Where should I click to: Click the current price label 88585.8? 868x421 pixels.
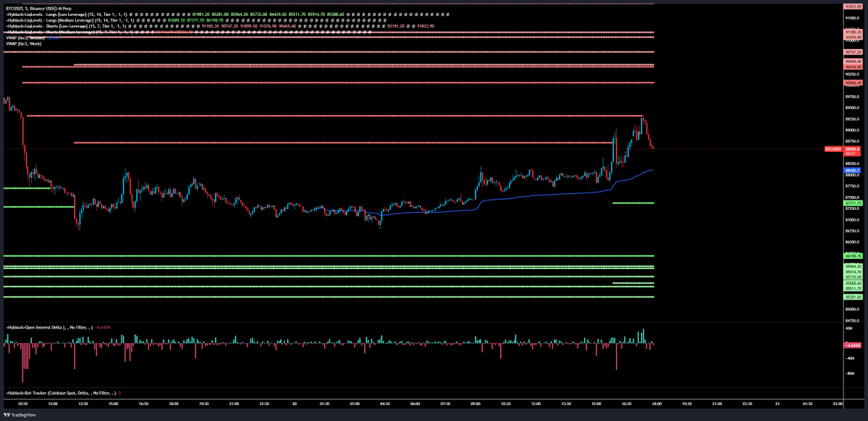point(851,149)
